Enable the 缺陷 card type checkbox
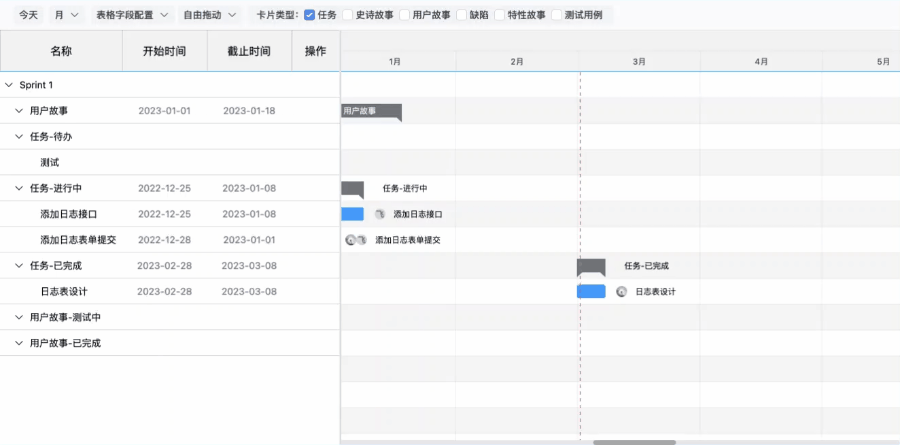 [462, 15]
